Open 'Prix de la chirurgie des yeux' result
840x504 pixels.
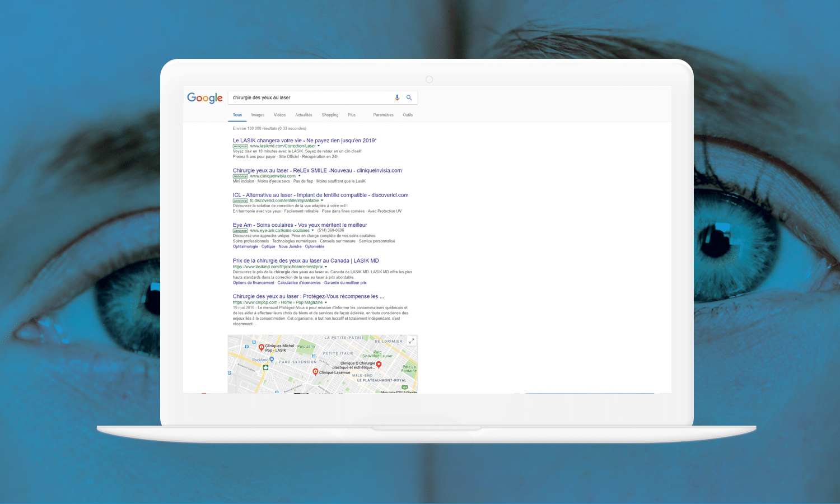306,260
